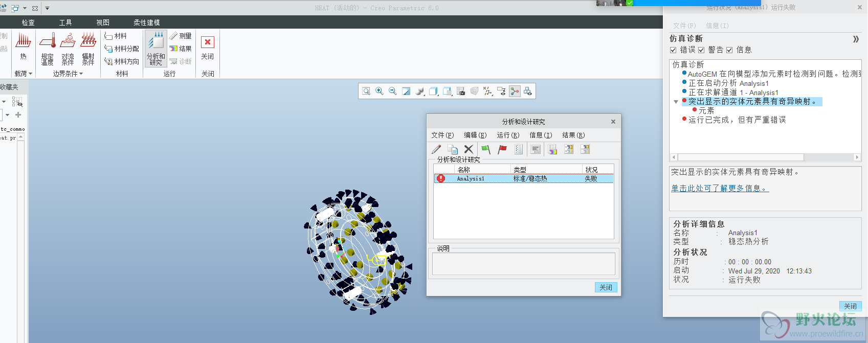The width and height of the screenshot is (868, 343).
Task: Open the 视图 ribbon tab
Action: 103,22
